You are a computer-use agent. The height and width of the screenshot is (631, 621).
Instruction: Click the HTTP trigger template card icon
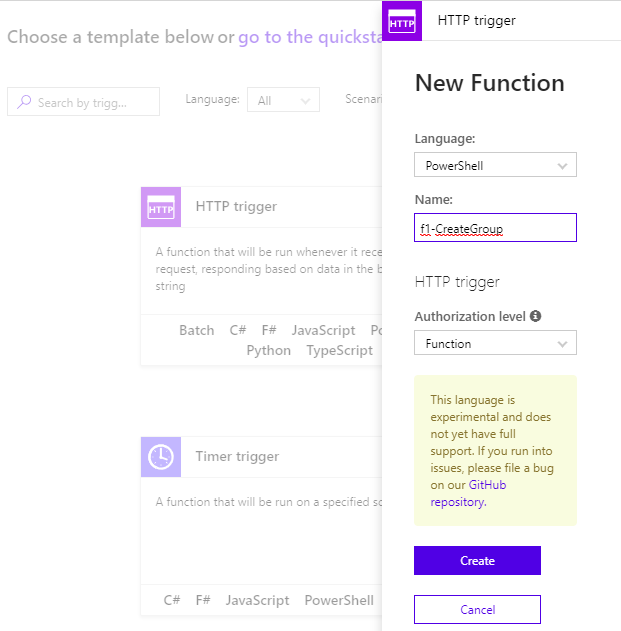pyautogui.click(x=161, y=207)
